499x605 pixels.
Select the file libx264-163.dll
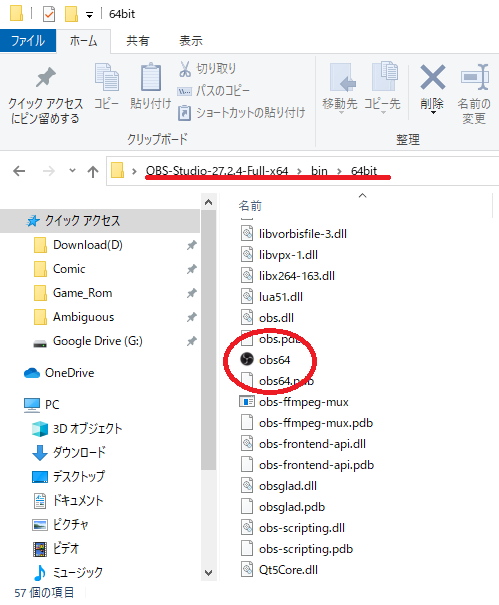coord(288,275)
